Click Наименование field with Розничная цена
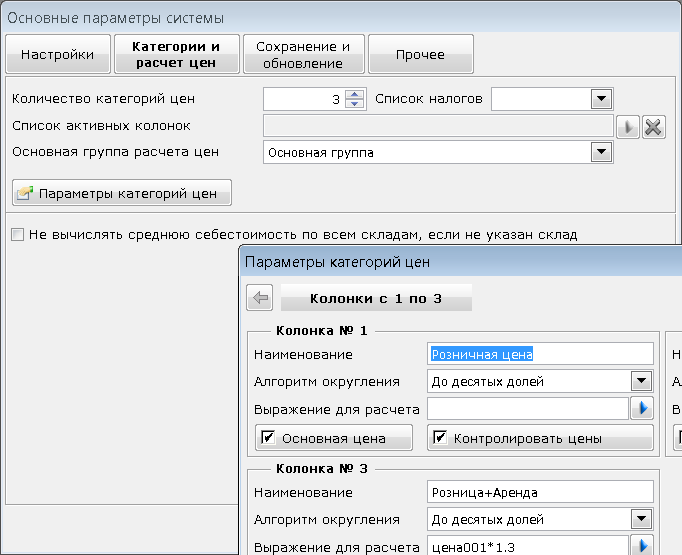 point(540,354)
